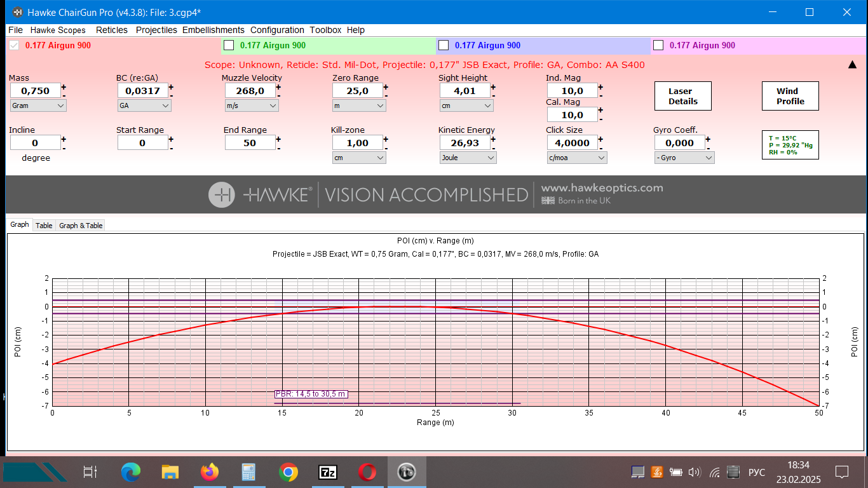Image resolution: width=868 pixels, height=488 pixels.
Task: Open Opera browser from the taskbar
Action: click(367, 472)
